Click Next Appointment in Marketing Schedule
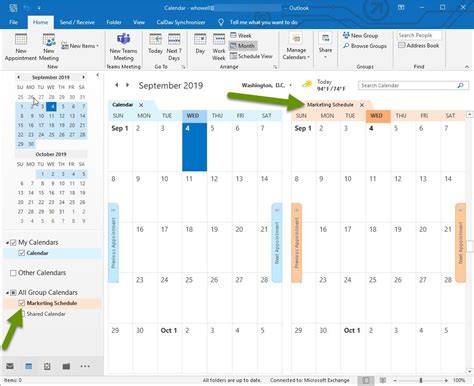Image resolution: width=474 pixels, height=386 pixels. point(460,243)
